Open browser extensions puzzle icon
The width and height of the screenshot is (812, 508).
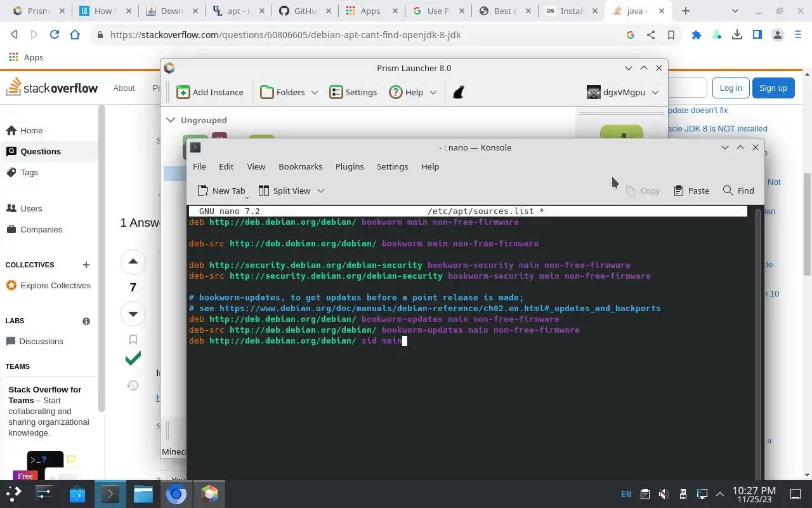click(697, 35)
